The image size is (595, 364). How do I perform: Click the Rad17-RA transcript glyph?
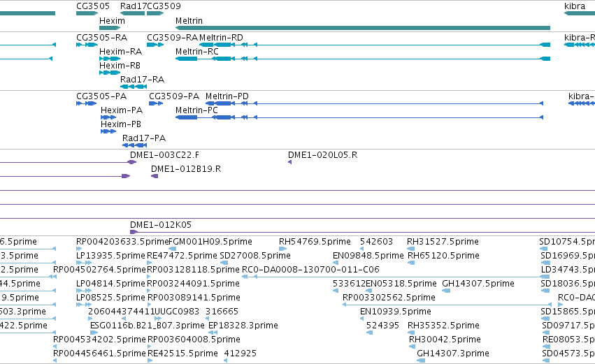(134, 87)
